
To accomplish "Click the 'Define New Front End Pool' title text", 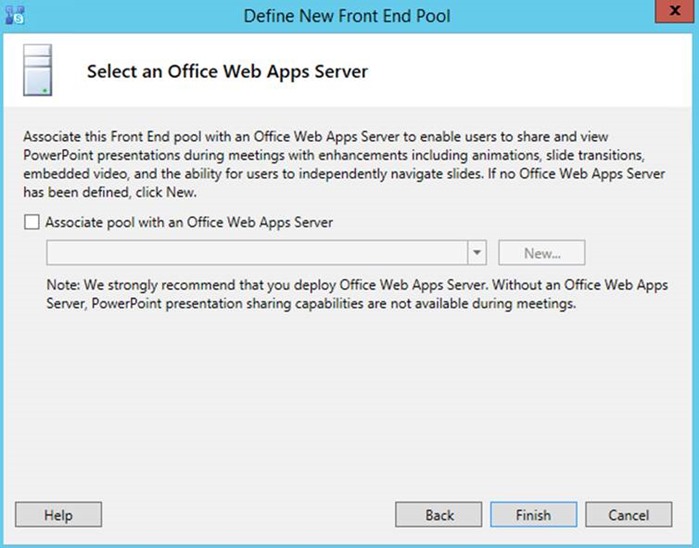I will (347, 16).
